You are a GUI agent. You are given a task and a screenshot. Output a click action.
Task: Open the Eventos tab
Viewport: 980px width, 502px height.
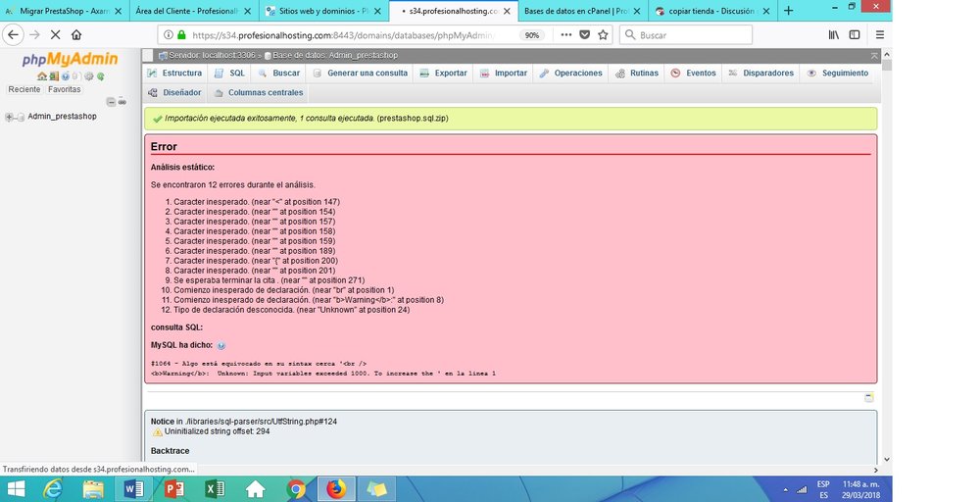click(693, 74)
